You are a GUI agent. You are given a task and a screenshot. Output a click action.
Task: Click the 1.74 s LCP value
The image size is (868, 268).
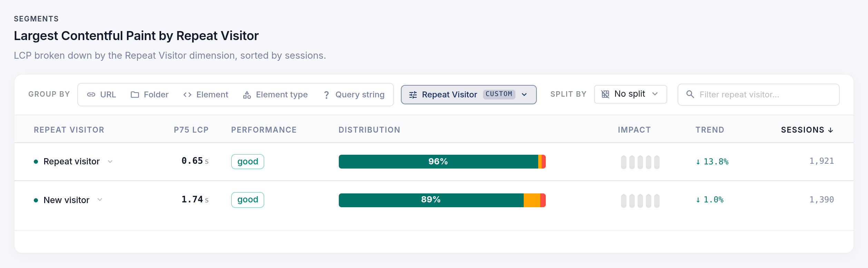coord(195,200)
